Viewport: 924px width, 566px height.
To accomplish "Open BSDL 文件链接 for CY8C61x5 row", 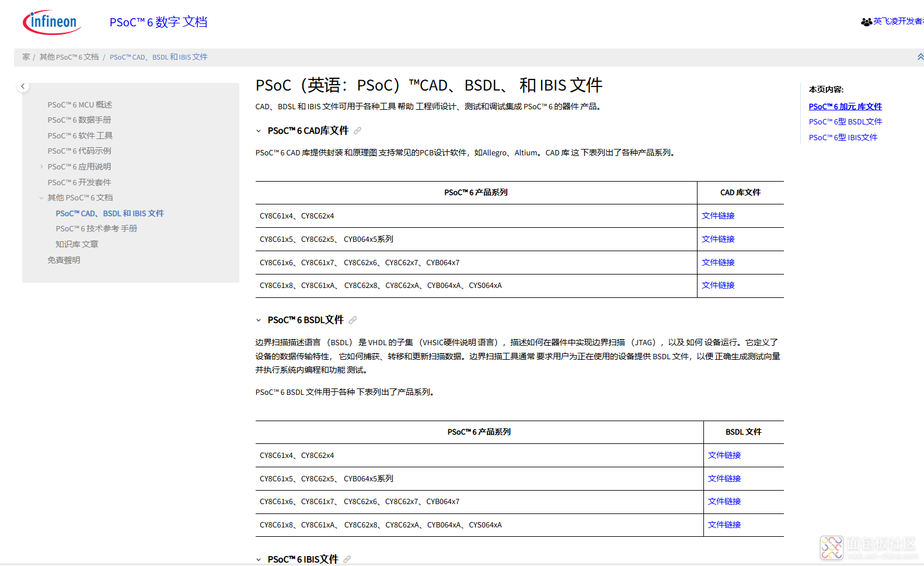I will [x=724, y=478].
